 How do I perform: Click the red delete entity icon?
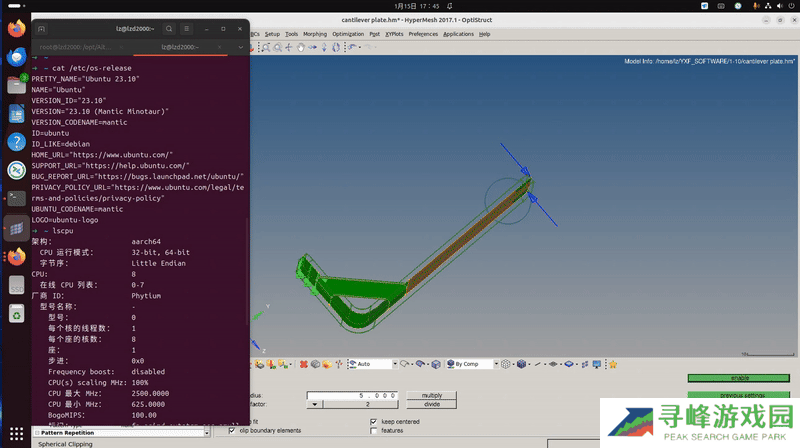304,364
